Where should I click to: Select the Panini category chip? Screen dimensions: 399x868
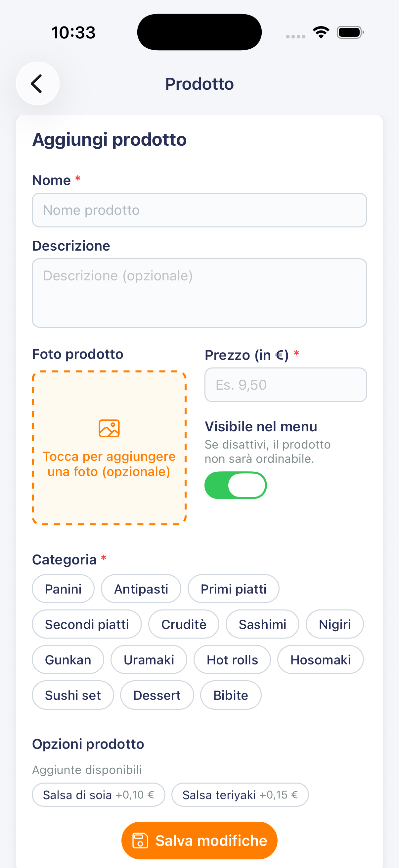[63, 589]
